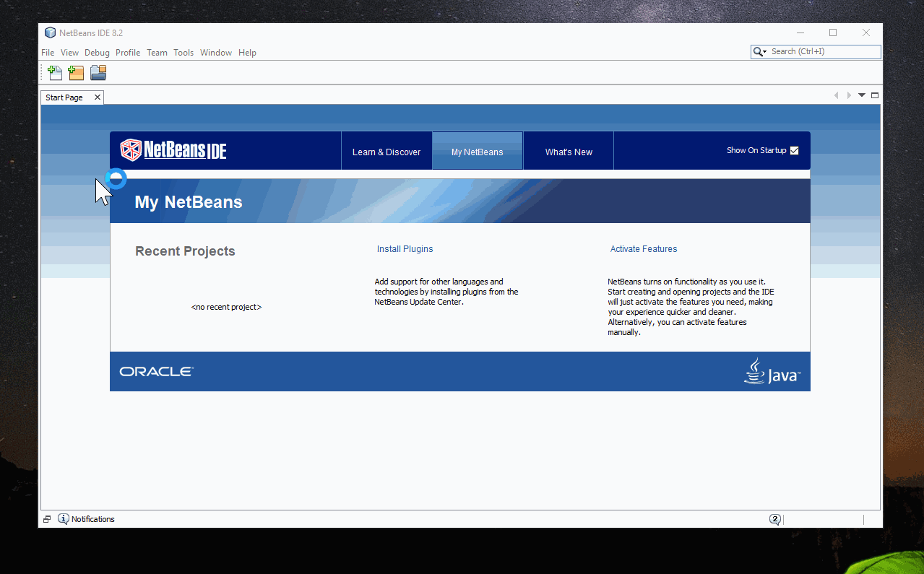Click the NetBeans IDE 8.2 window title
Viewport: 924px width, 574px height.
[x=91, y=33]
